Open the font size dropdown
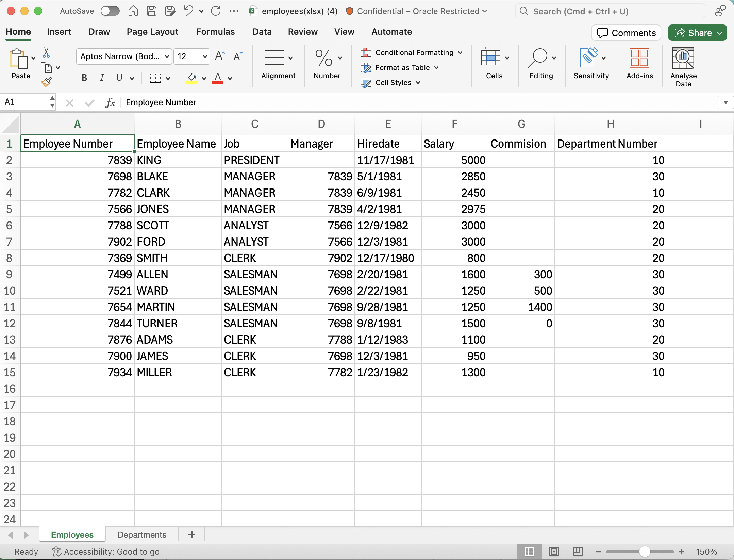The height and width of the screenshot is (560, 734). pos(205,56)
